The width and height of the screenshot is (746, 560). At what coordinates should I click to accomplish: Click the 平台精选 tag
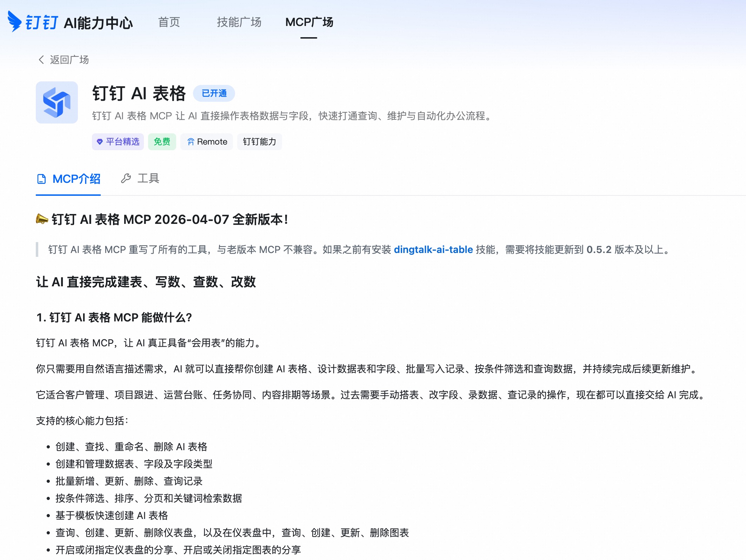118,142
